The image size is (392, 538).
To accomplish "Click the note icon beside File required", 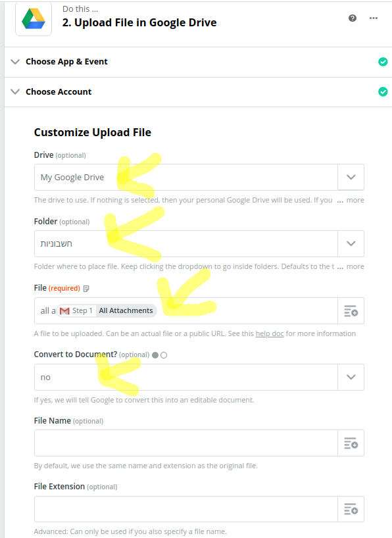I will [86, 289].
